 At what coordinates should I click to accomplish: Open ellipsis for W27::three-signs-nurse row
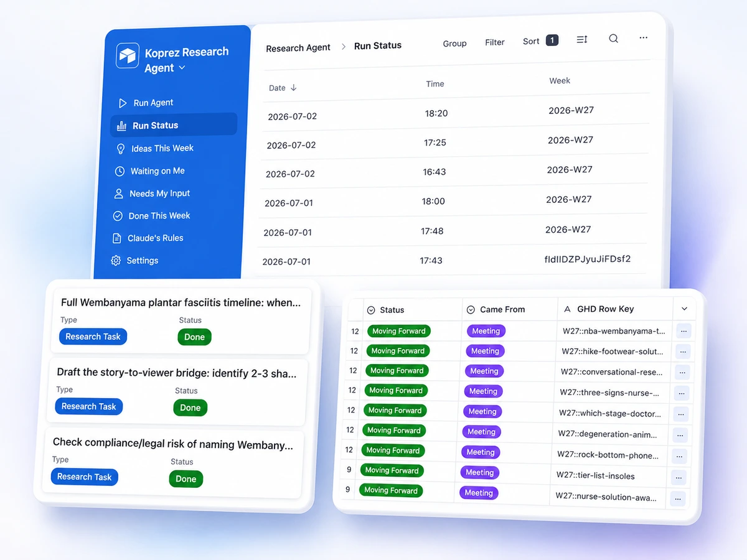pyautogui.click(x=682, y=393)
